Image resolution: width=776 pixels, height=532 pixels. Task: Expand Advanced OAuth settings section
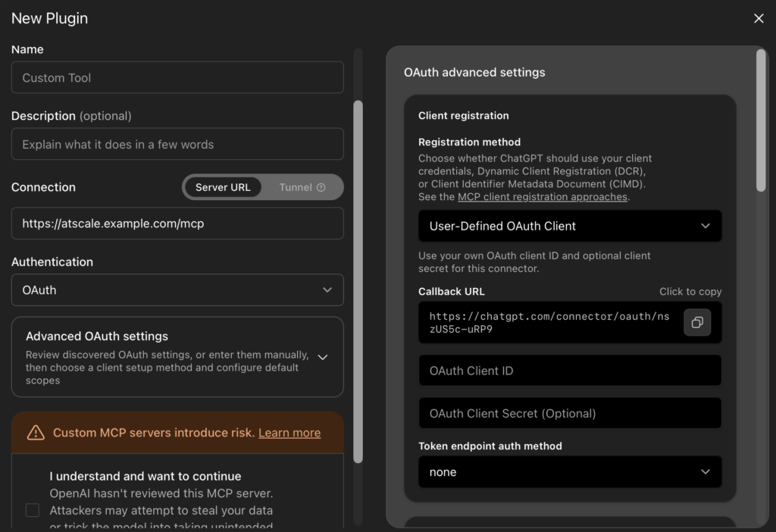pyautogui.click(x=177, y=357)
